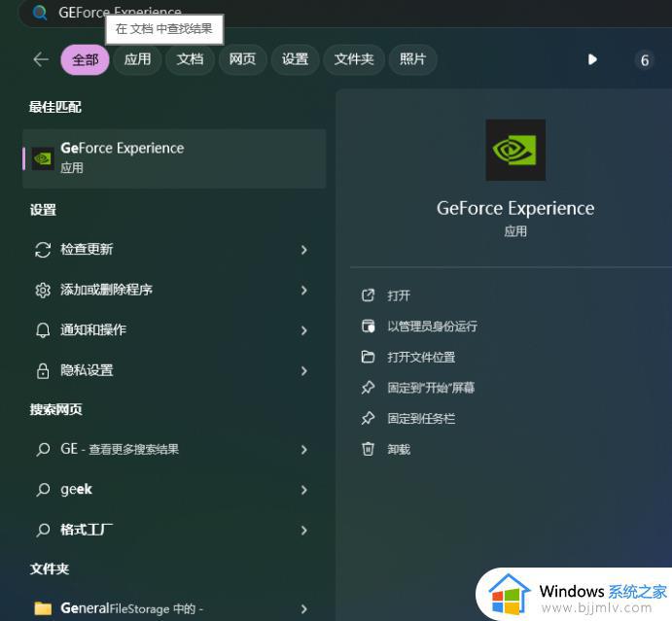The width and height of the screenshot is (672, 621).
Task: Click the GeForce Experience title in preview pane
Action: (515, 209)
